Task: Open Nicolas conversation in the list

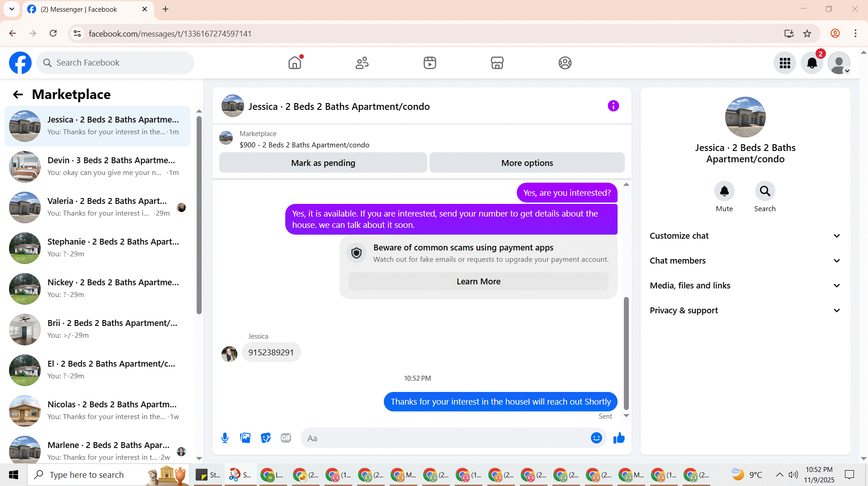Action: (x=97, y=411)
